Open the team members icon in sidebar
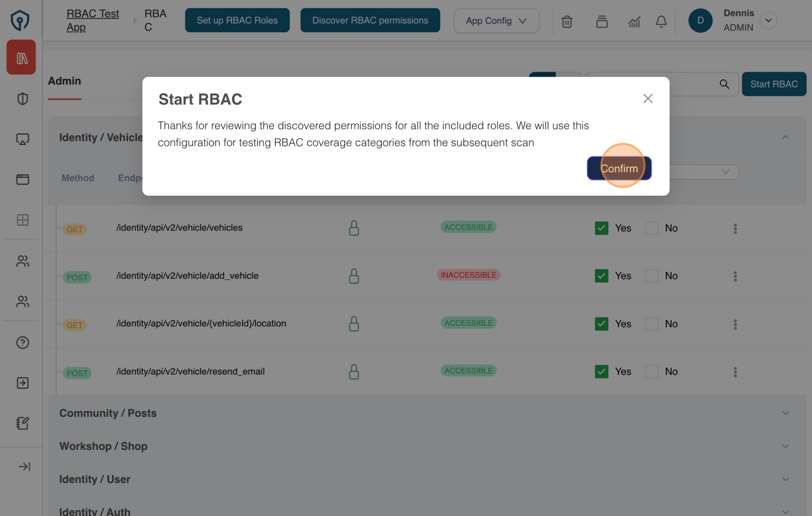 [21, 261]
